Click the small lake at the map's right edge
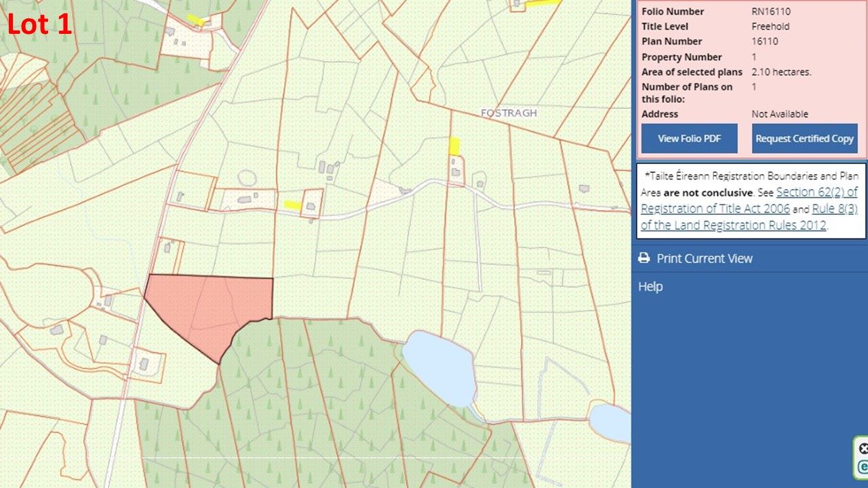Image resolution: width=868 pixels, height=488 pixels. coord(610,422)
